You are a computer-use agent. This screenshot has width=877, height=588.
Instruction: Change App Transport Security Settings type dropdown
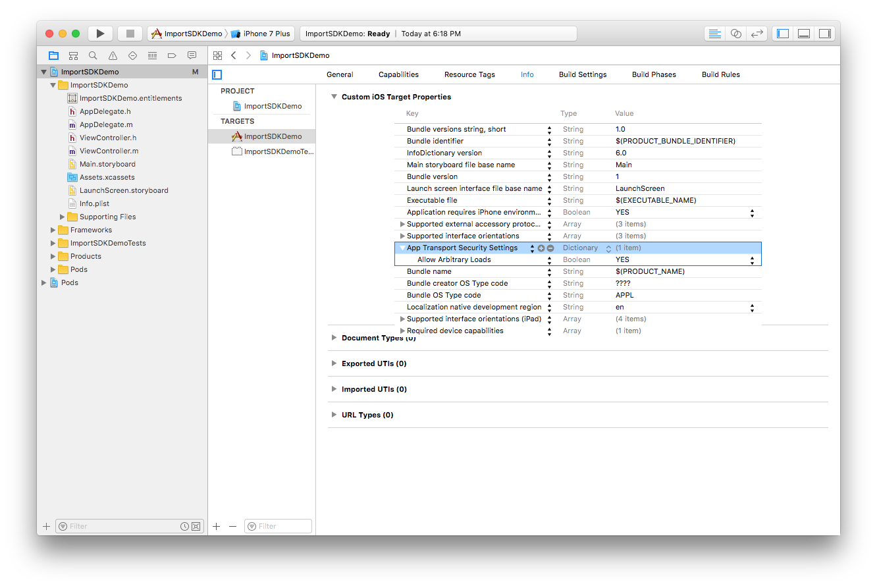pyautogui.click(x=608, y=248)
